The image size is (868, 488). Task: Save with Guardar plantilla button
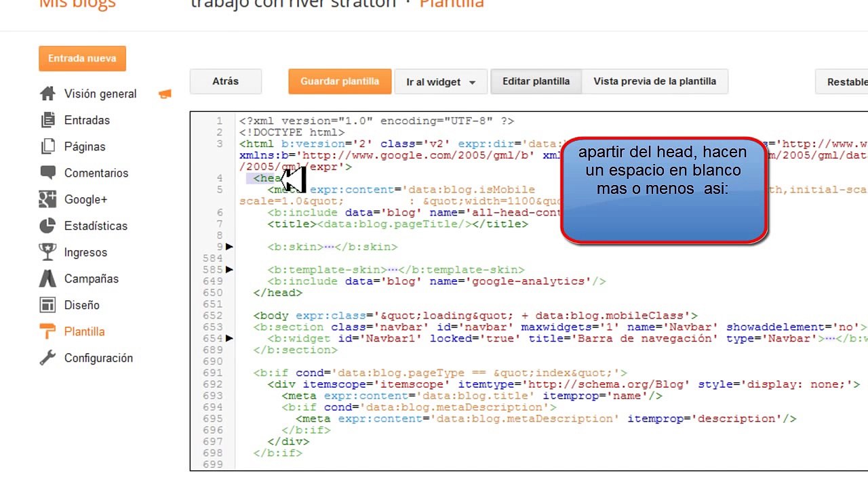pyautogui.click(x=340, y=81)
